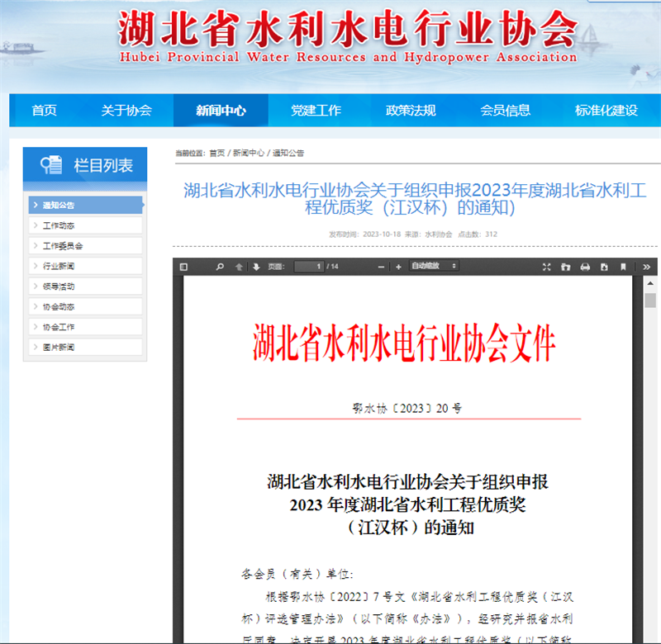
Task: Enter presentation mode via the fullscreen icon
Action: click(x=547, y=267)
